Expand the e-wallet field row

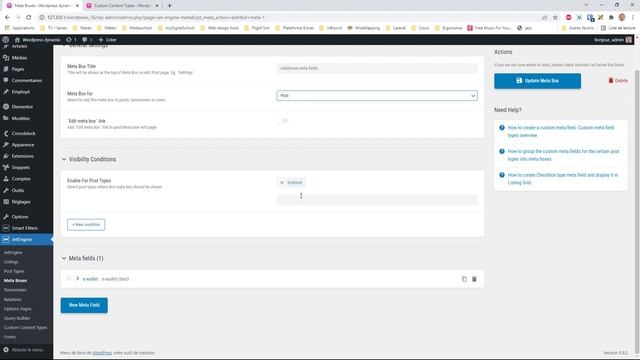(x=78, y=279)
